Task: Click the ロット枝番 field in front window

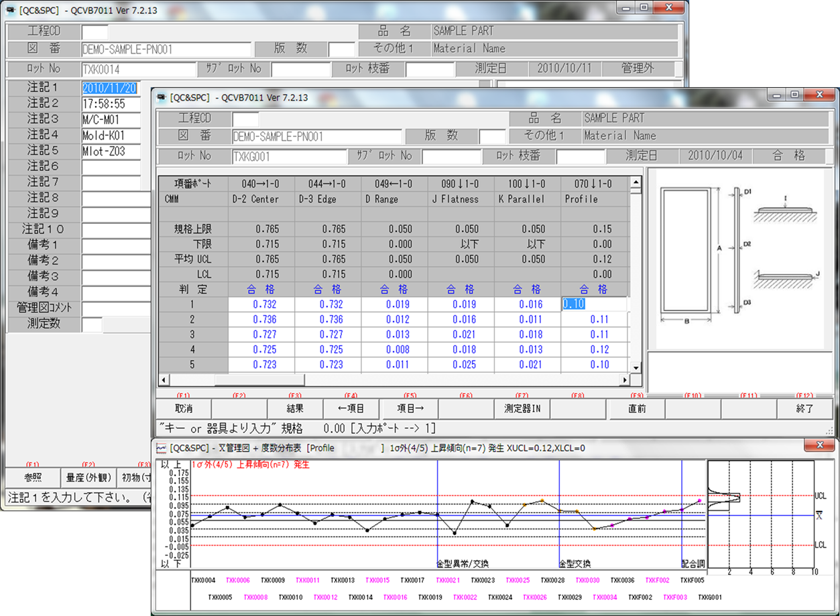Action: pos(581,156)
